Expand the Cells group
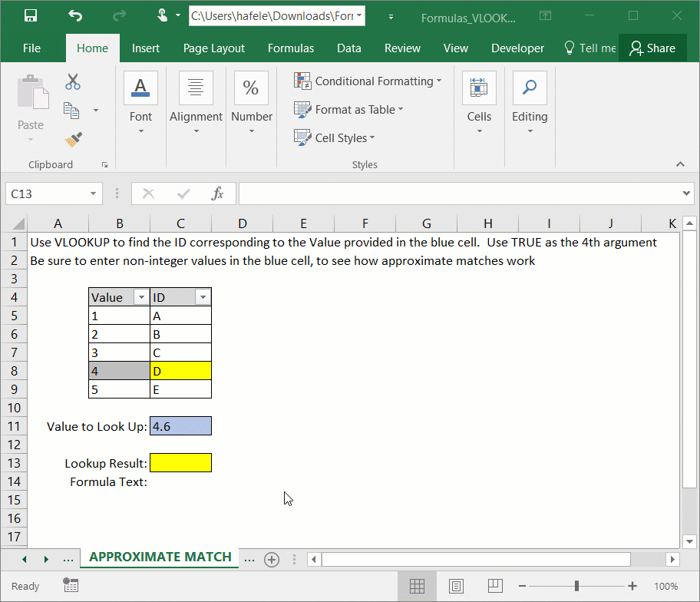The image size is (700, 602). click(x=479, y=103)
